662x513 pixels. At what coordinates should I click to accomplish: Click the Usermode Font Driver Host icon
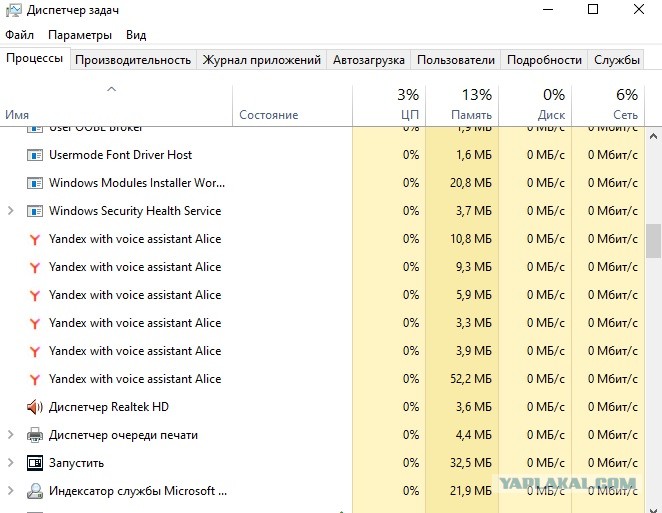35,155
